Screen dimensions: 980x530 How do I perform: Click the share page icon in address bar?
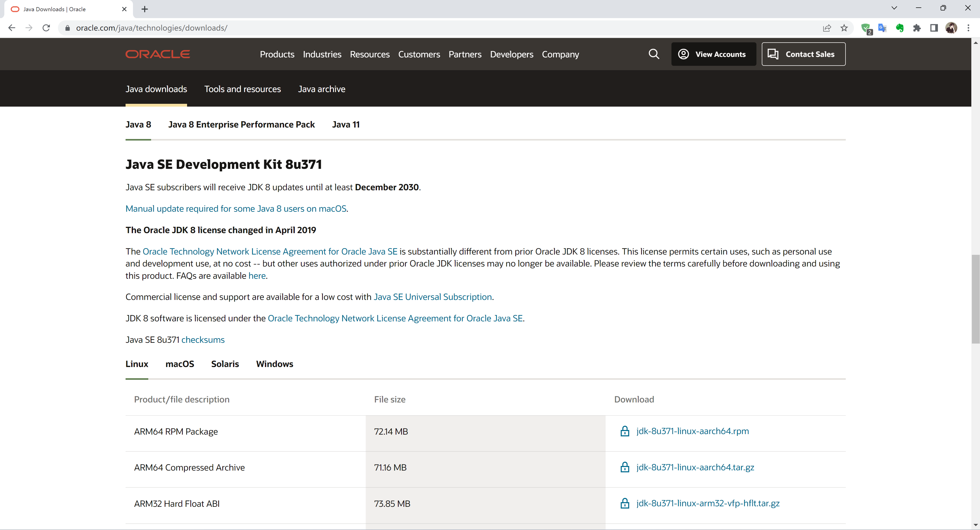click(x=827, y=28)
